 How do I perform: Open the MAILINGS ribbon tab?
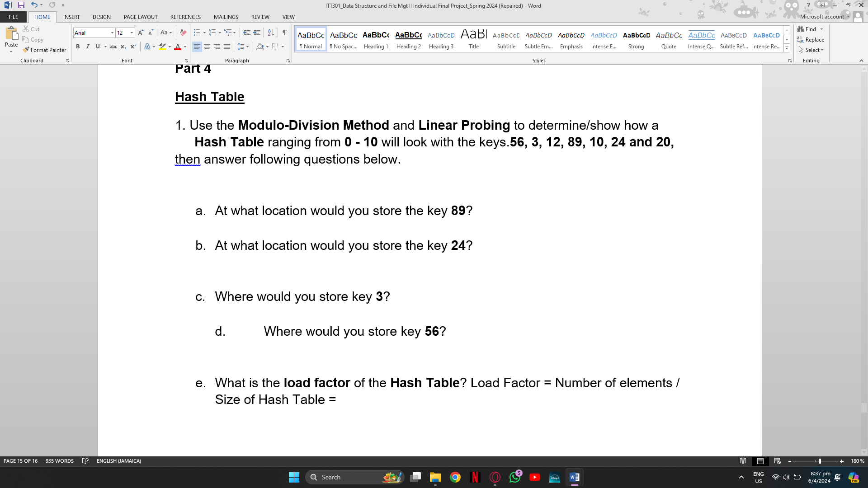point(226,17)
